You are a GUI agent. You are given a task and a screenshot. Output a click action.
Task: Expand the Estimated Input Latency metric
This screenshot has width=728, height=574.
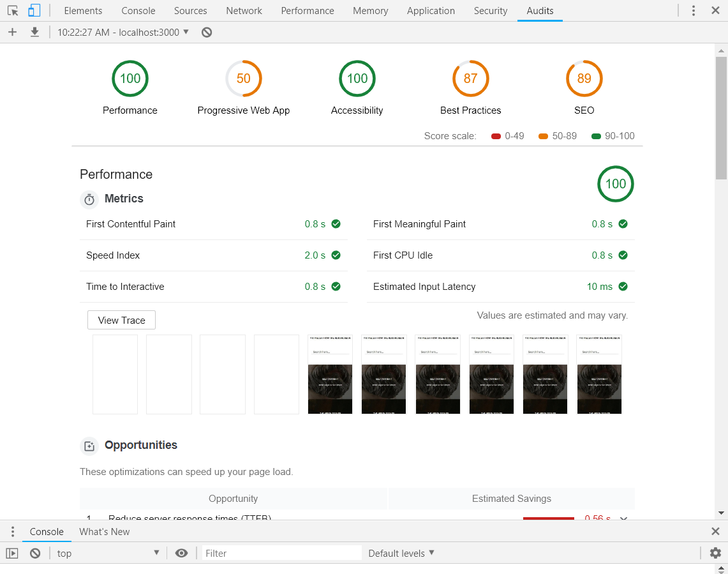500,286
